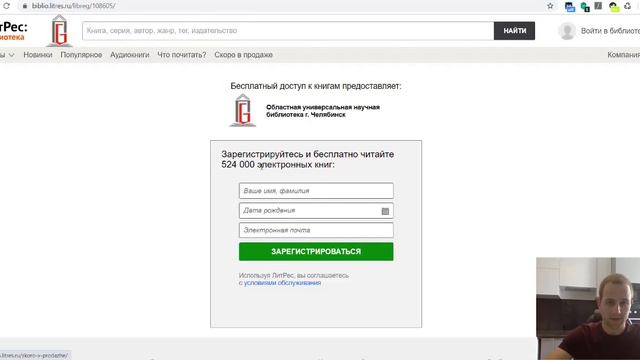Screen dimensions: 640x360
Task: Focus the Электронная почта field
Action: tap(316, 230)
